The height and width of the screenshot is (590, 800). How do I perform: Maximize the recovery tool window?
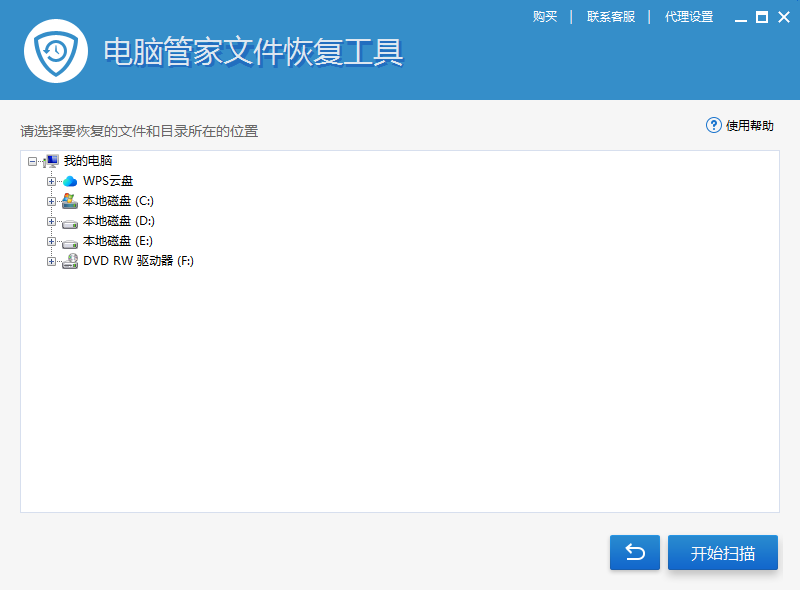[764, 16]
